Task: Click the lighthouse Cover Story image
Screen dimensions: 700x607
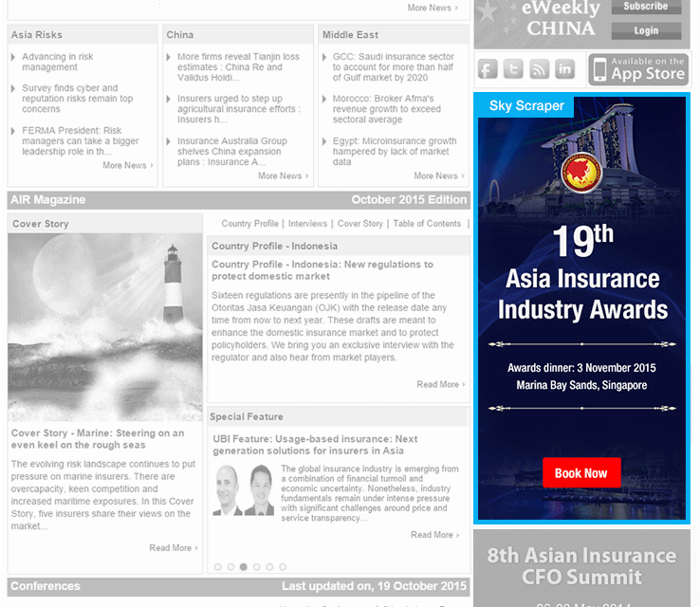Action: pos(105,327)
